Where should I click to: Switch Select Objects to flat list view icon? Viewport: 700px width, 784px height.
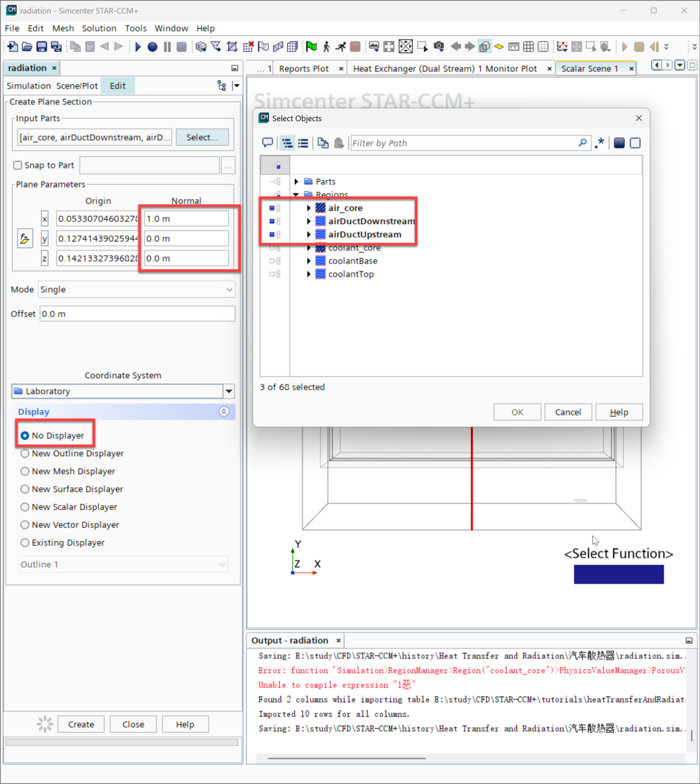point(303,143)
